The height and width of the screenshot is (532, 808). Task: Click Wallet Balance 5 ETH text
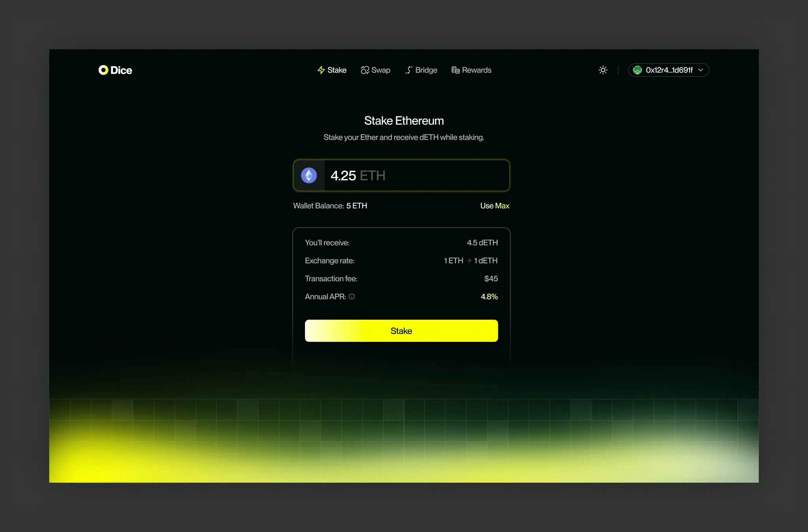[x=330, y=206]
